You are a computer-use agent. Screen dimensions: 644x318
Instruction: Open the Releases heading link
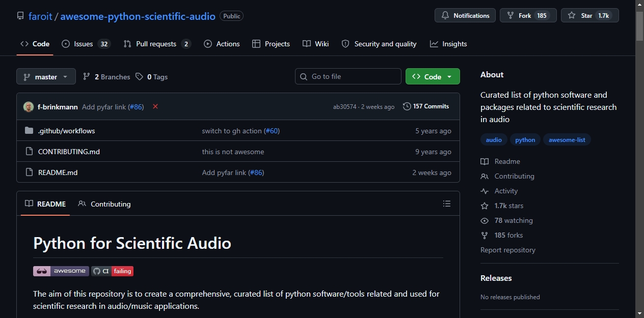point(496,278)
